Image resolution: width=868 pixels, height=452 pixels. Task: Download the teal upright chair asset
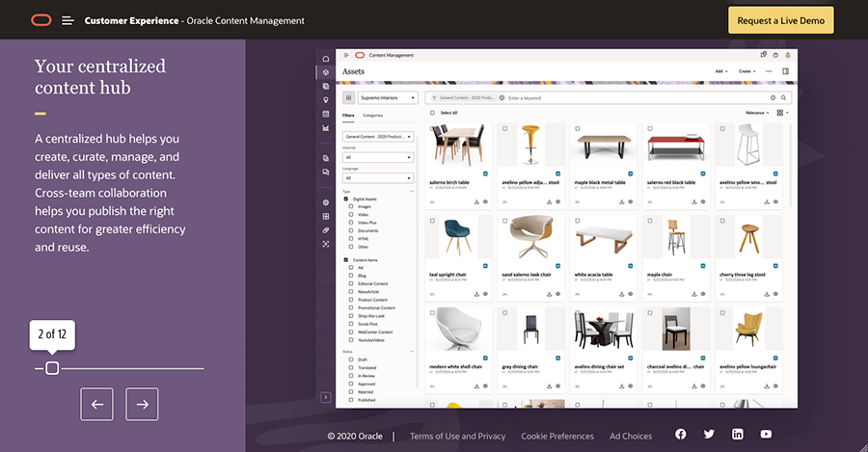pos(476,294)
